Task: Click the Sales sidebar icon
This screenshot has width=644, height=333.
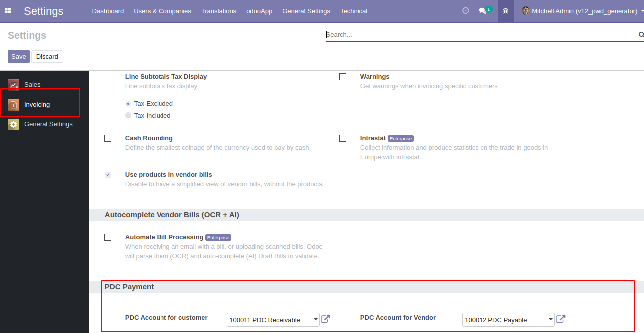Action: point(14,85)
